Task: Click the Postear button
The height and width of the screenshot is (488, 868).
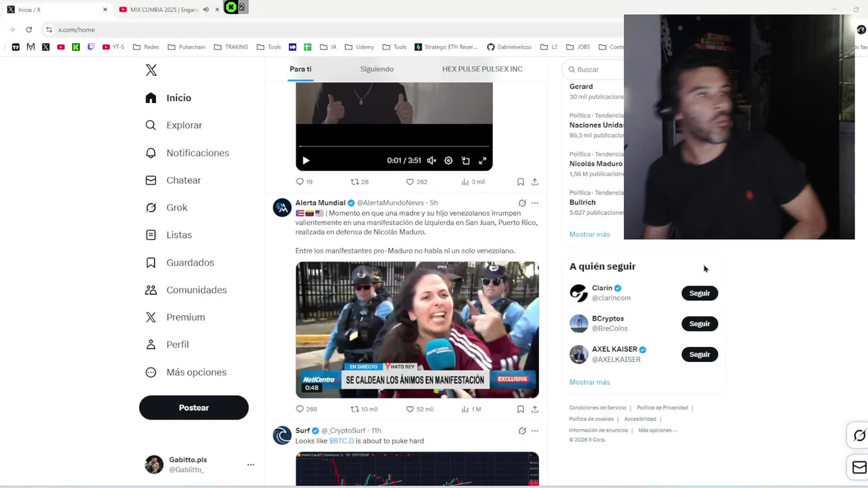Action: point(194,407)
